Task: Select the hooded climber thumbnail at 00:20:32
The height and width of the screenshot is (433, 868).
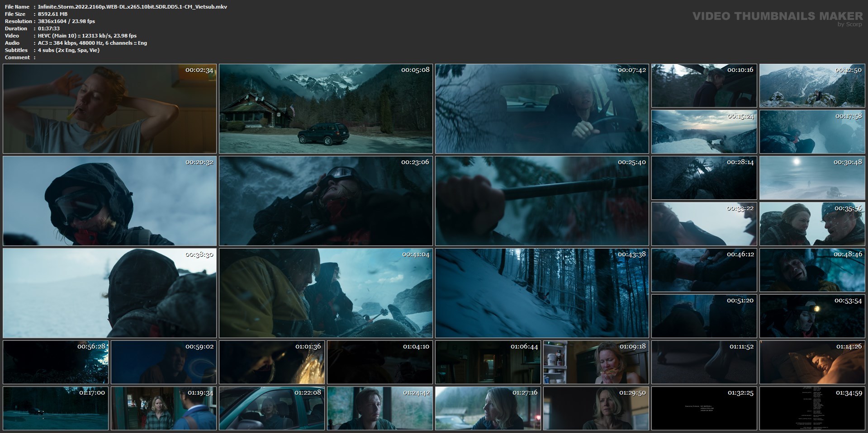Action: click(109, 201)
